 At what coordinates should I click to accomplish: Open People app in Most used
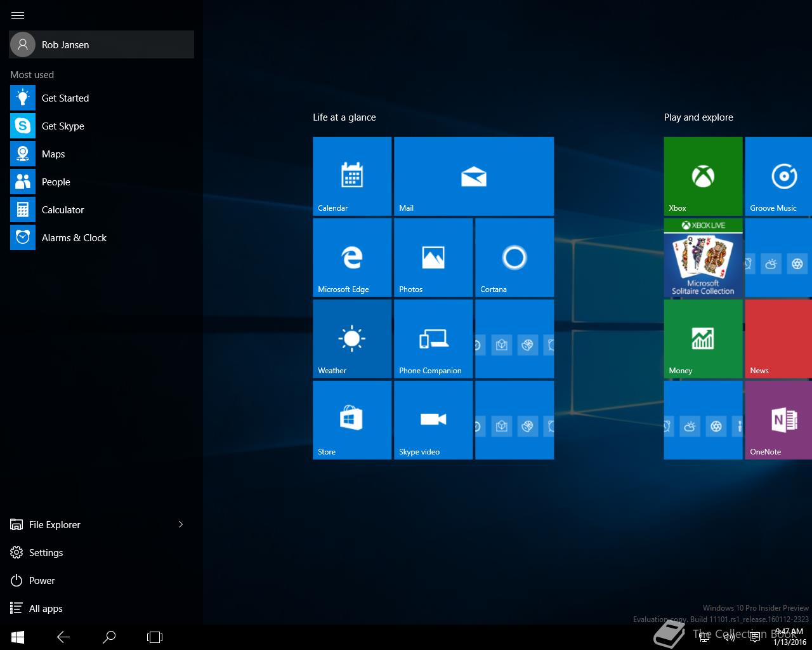coord(101,182)
